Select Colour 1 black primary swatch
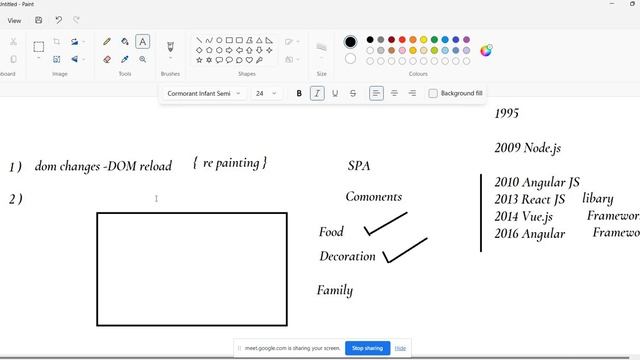This screenshot has width=640, height=360. (350, 42)
